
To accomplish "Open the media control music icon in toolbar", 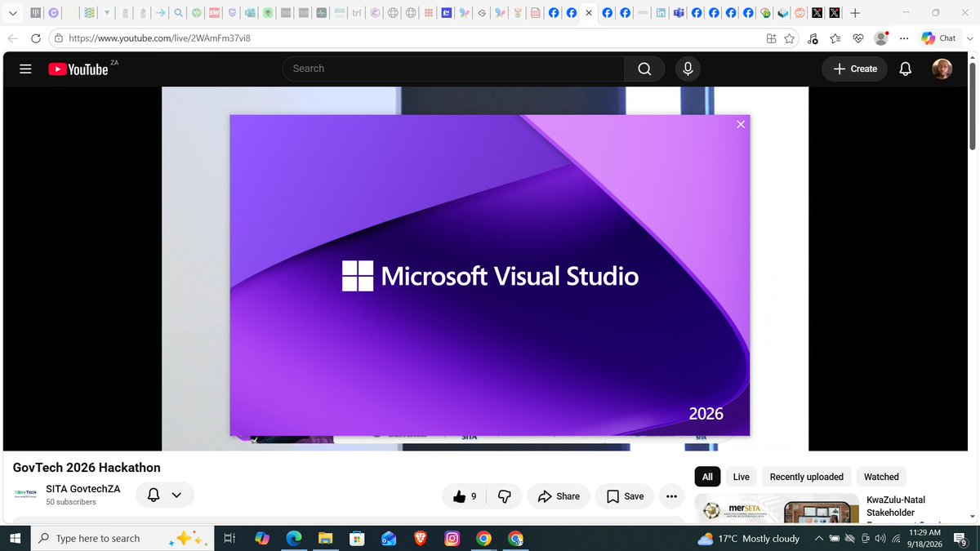I will coord(813,38).
